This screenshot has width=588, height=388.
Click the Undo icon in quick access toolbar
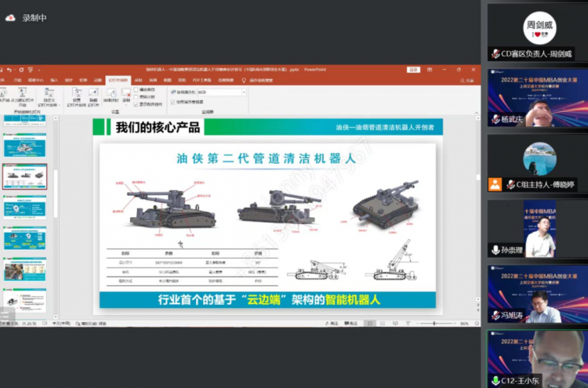(x=9, y=70)
